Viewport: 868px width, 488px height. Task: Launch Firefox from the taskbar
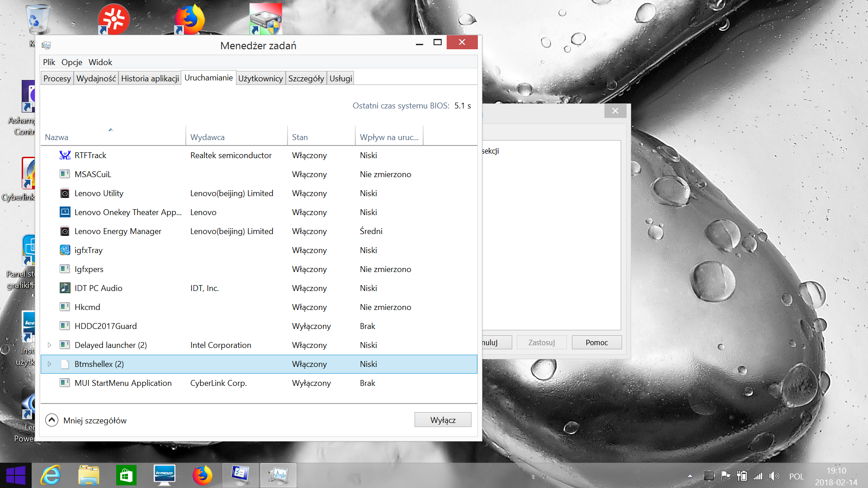202,475
